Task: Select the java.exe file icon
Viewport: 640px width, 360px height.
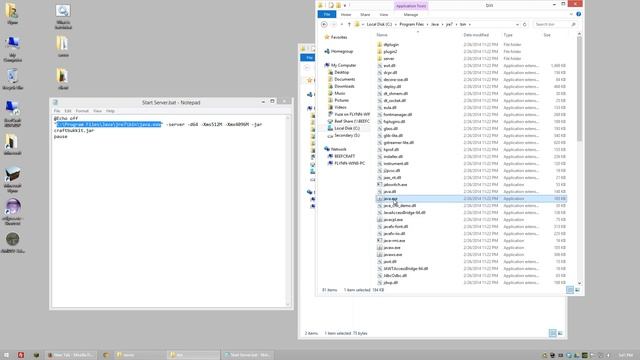Action: [x=380, y=199]
